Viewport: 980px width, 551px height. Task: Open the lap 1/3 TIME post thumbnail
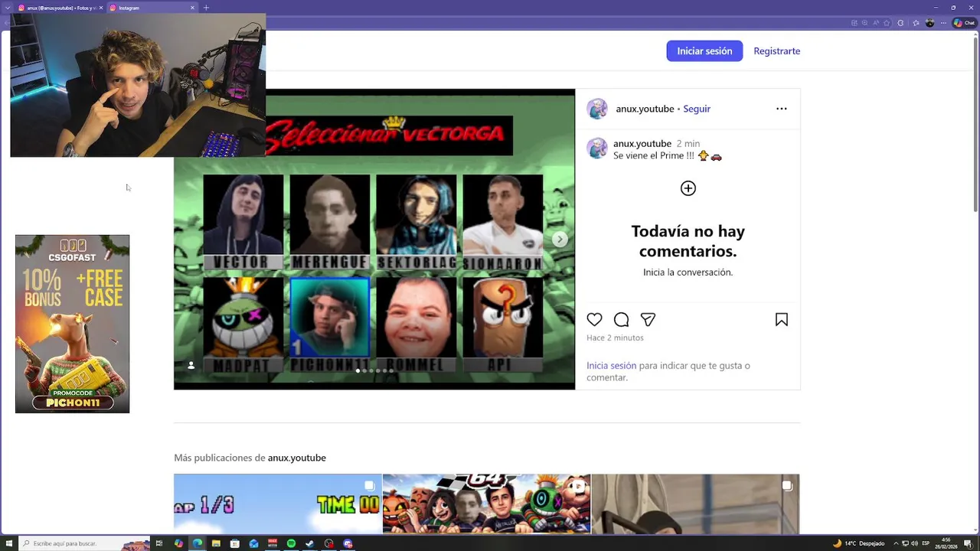278,504
